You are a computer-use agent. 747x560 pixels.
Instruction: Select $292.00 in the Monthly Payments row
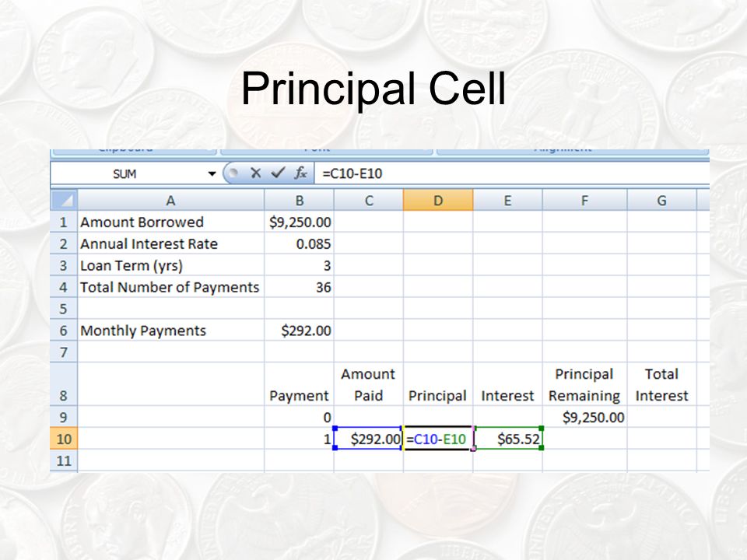(x=299, y=331)
